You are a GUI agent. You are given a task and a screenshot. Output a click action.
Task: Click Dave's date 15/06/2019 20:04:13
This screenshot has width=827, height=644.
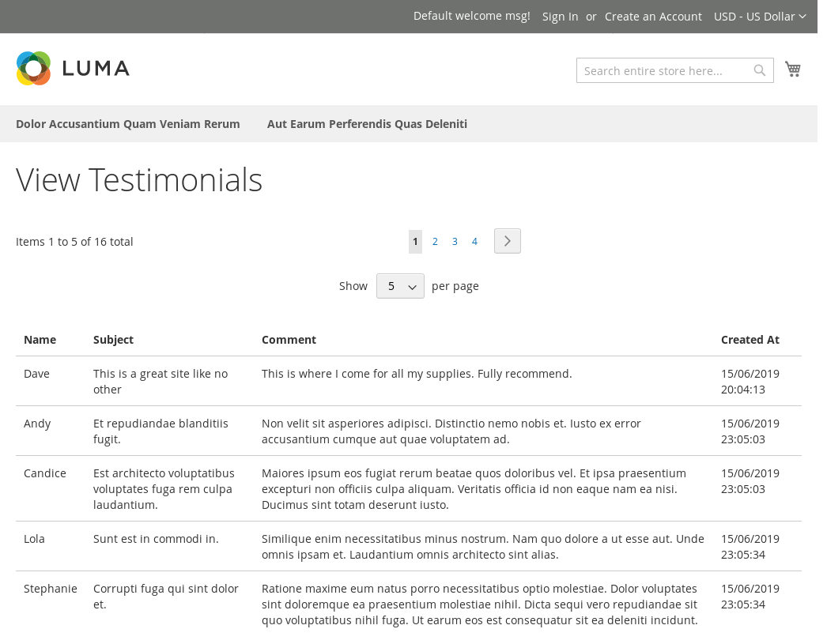click(750, 382)
